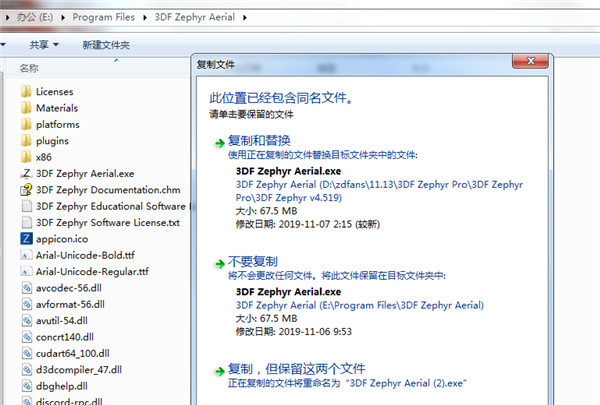Image resolution: width=600 pixels, height=405 pixels.
Task: Select file name Arial-Unicode-Bold.ttf
Action: pyautogui.click(x=85, y=255)
